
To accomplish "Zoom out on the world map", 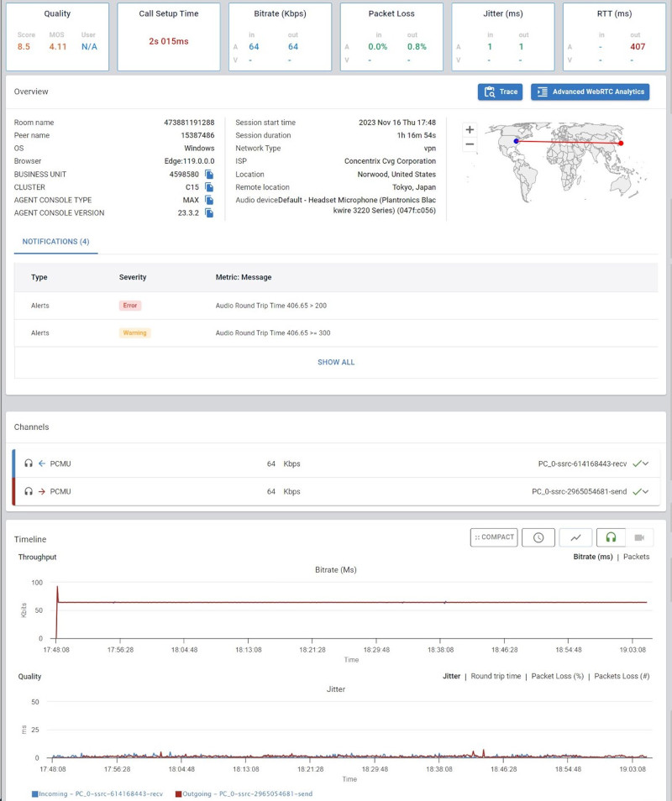I will (x=470, y=144).
